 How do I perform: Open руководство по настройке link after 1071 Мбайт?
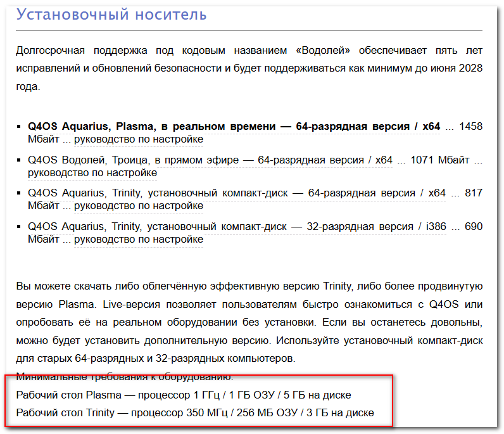(92, 173)
